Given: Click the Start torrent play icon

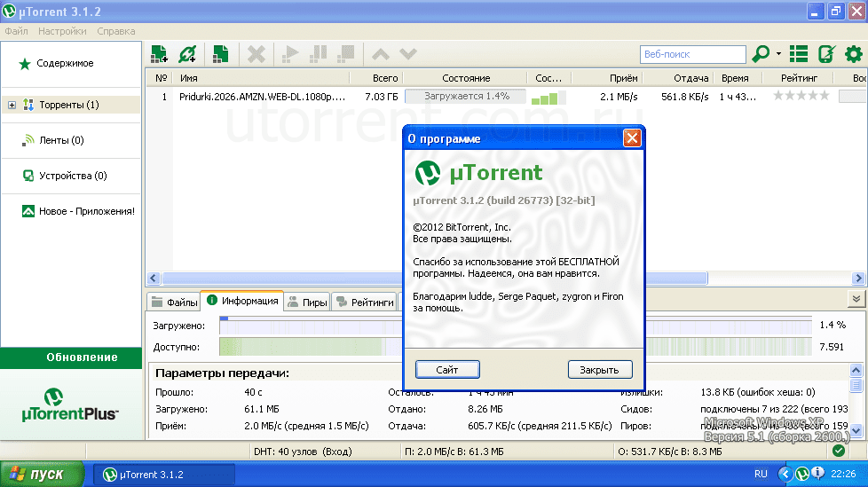Looking at the screenshot, I should [290, 54].
